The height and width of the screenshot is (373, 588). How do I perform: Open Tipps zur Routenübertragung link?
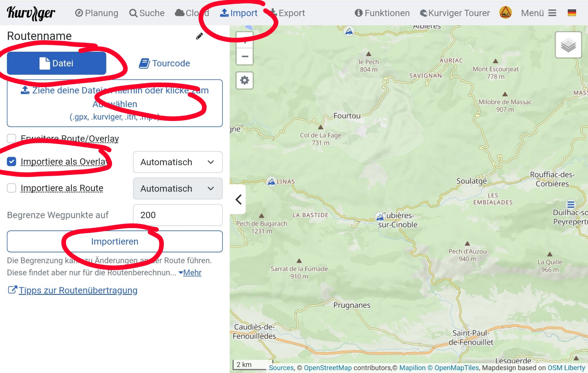(78, 290)
